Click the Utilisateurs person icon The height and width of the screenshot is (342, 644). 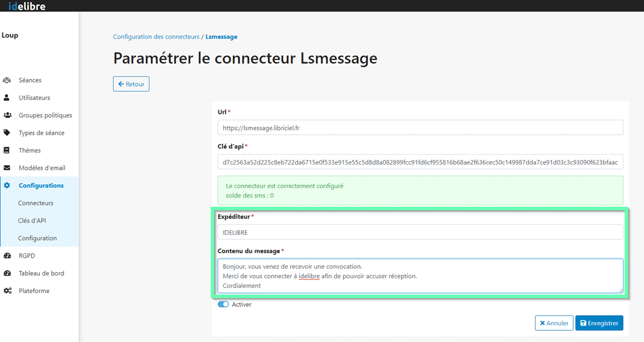pyautogui.click(x=7, y=98)
